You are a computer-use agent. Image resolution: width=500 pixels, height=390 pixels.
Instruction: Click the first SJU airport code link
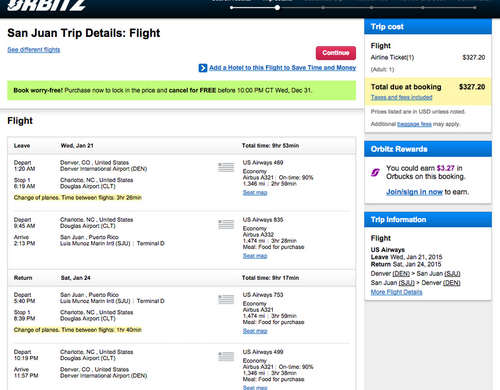click(x=452, y=274)
